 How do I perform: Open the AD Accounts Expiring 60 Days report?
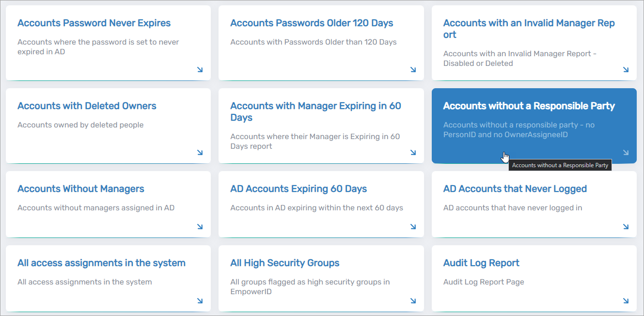[298, 189]
